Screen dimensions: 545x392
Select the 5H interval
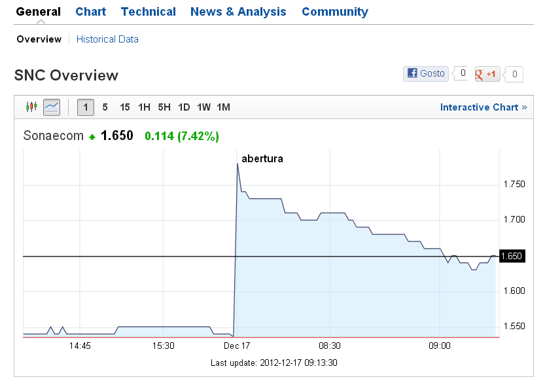(164, 107)
